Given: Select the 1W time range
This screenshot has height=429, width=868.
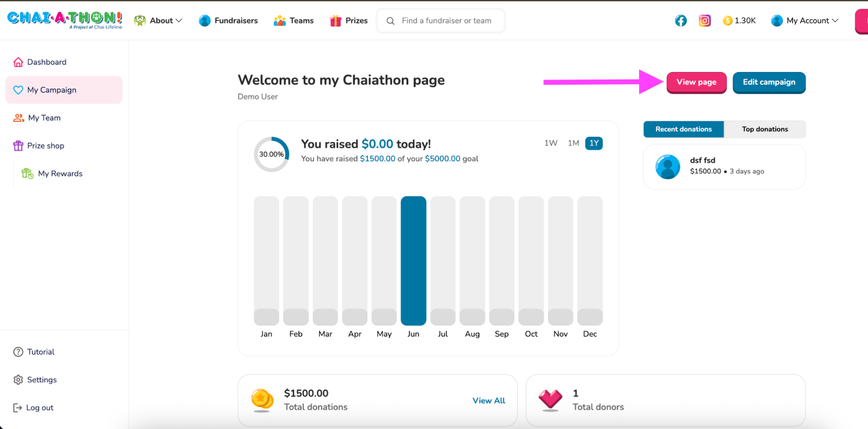Looking at the screenshot, I should click(x=551, y=143).
